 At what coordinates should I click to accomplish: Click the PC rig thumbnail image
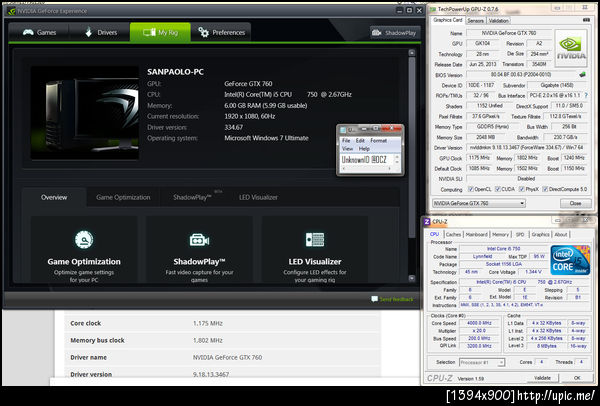85,113
